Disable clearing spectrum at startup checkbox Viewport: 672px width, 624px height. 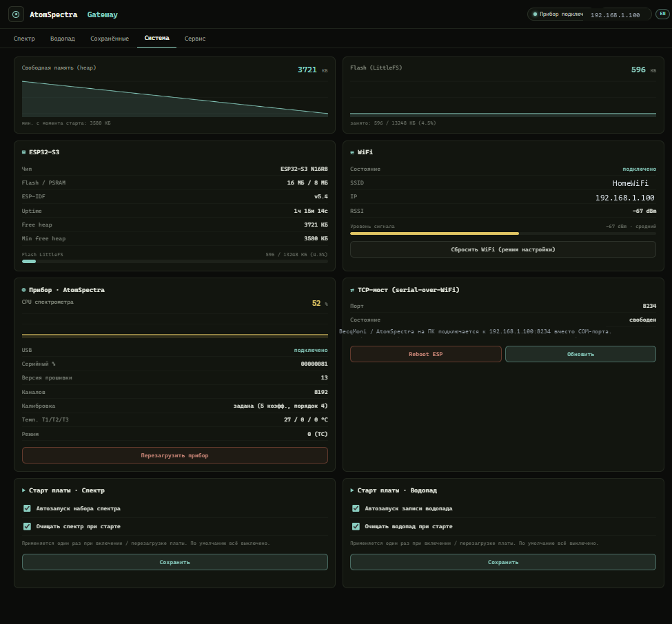(27, 526)
